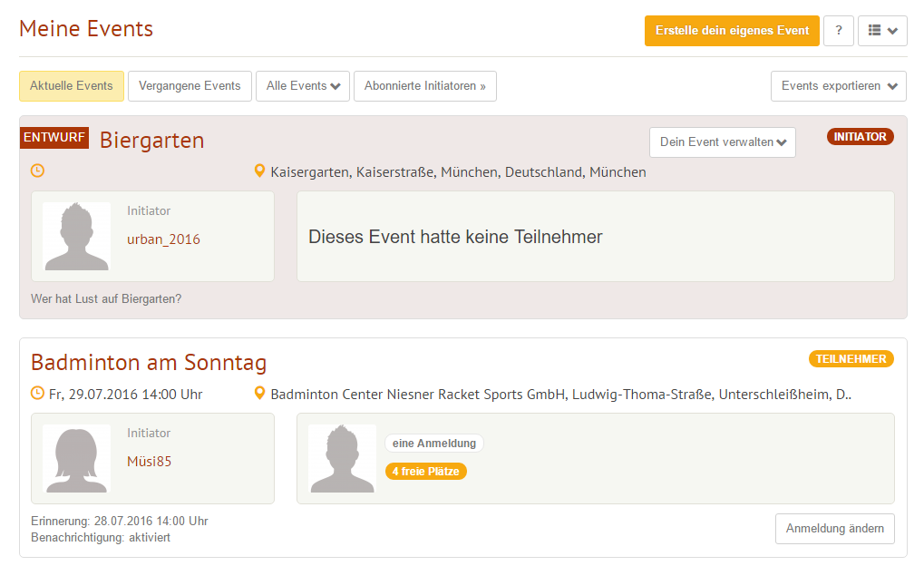
Task: Go to Abonnierte Initiatoren
Action: pos(424,86)
